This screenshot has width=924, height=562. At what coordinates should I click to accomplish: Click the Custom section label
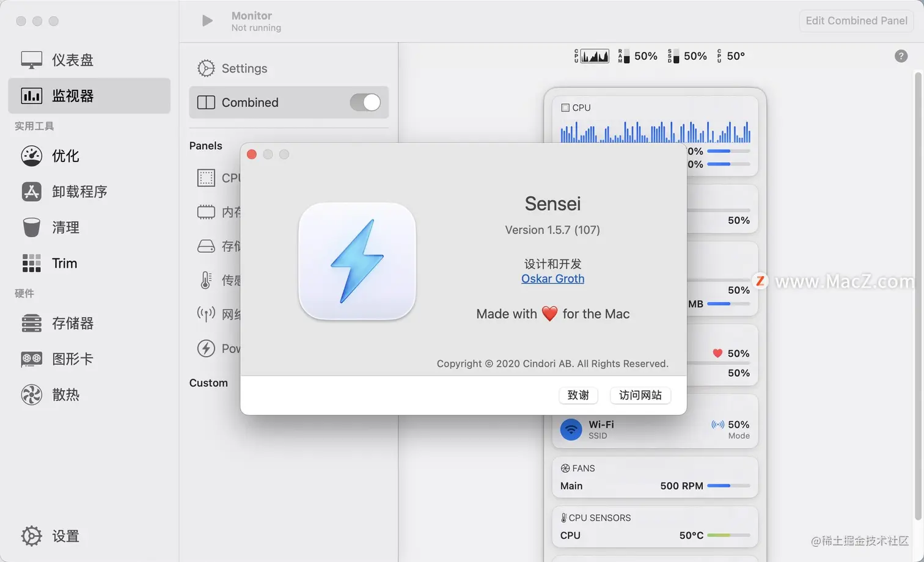(208, 383)
